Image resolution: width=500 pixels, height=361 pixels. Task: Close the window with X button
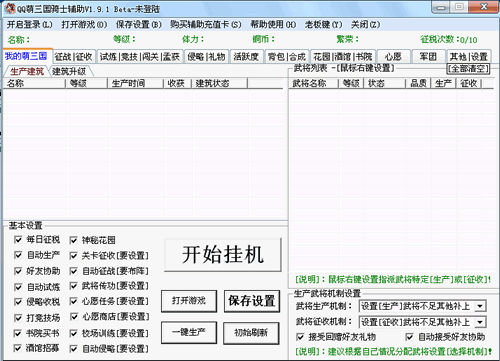[484, 7]
